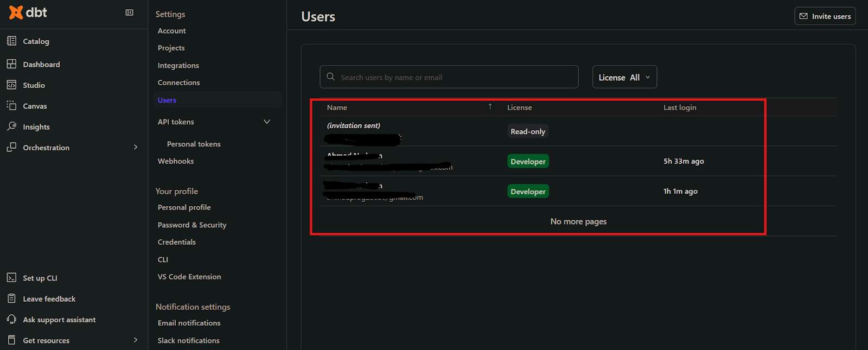This screenshot has width=868, height=350.
Task: Click the dbt logo icon
Action: coord(16,12)
